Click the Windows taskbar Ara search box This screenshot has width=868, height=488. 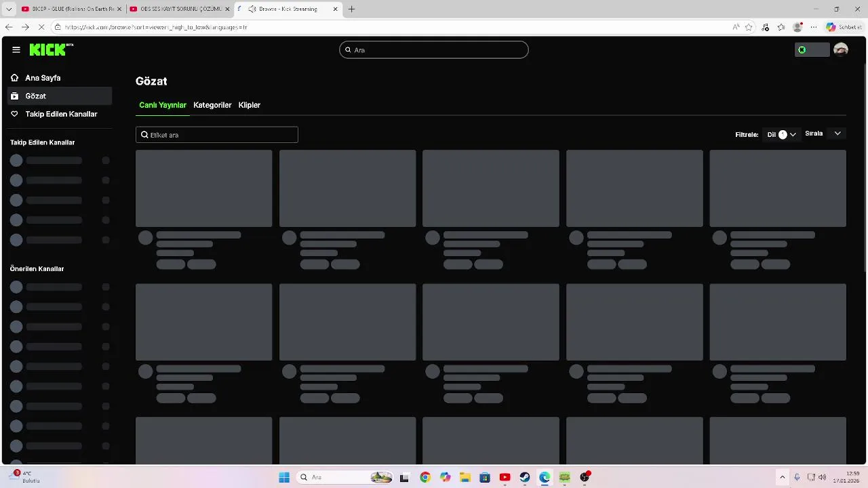coord(346,477)
